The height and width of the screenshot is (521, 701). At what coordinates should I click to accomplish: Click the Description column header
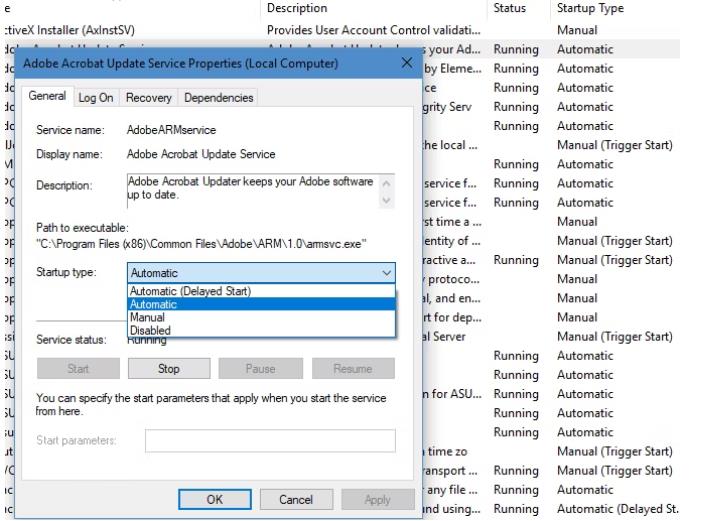point(297,8)
